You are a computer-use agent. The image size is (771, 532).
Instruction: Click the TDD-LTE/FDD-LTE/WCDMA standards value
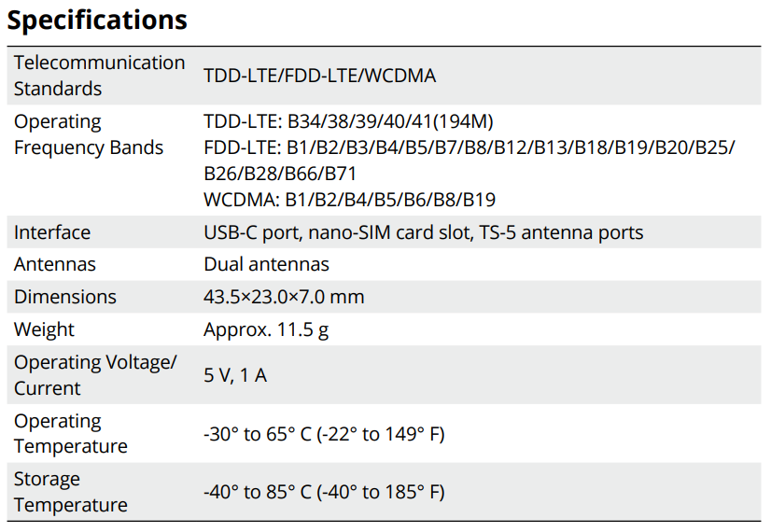click(319, 76)
